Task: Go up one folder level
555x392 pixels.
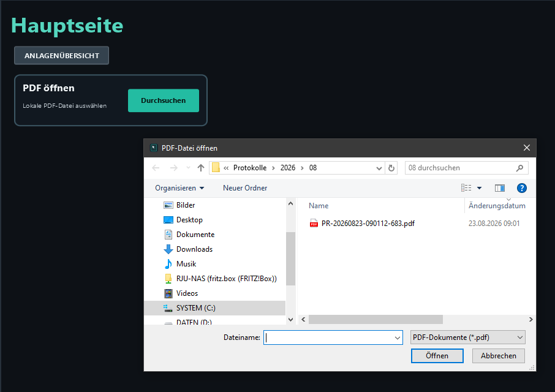Action: pyautogui.click(x=201, y=168)
